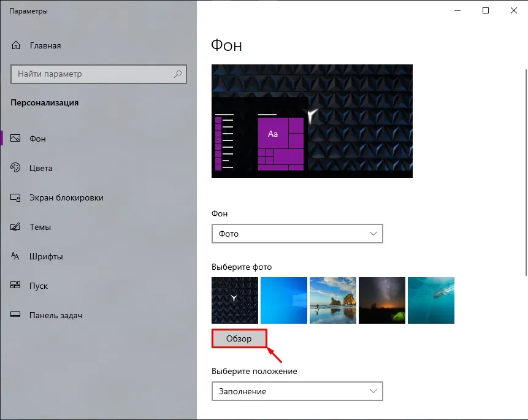This screenshot has width=528, height=420.
Task: Click the vertical scrollbar on the right
Action: 526,172
